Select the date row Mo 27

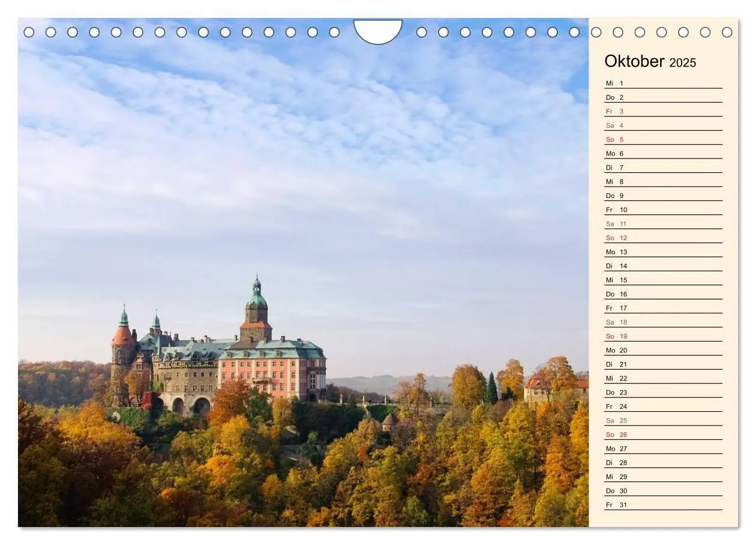pos(663,448)
